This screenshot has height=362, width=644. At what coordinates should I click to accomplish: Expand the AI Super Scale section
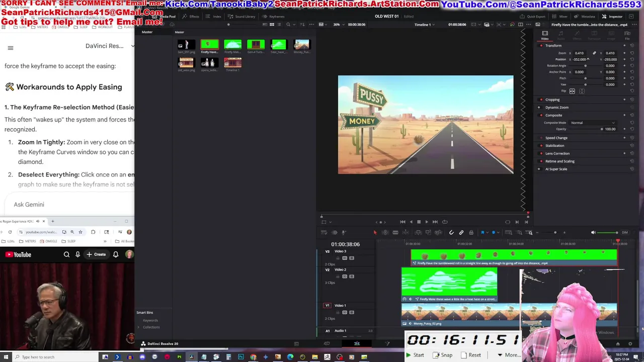point(556,169)
